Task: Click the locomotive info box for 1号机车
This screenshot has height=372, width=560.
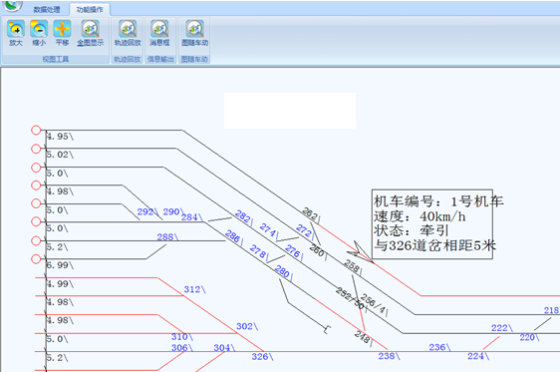Action: [432, 224]
